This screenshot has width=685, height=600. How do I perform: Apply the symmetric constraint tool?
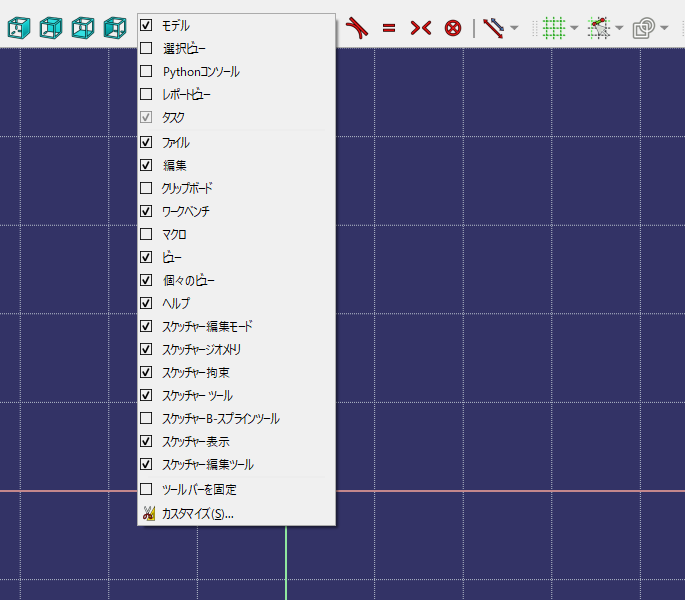tap(421, 28)
